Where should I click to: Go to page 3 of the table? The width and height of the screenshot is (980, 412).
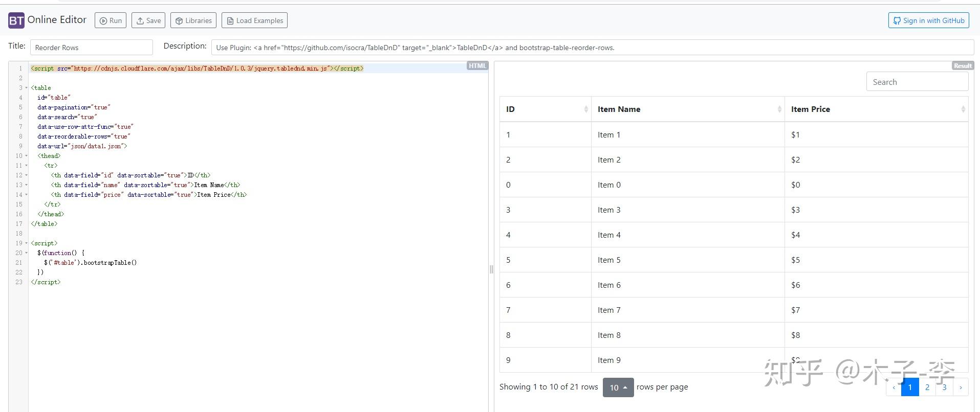[x=944, y=387]
